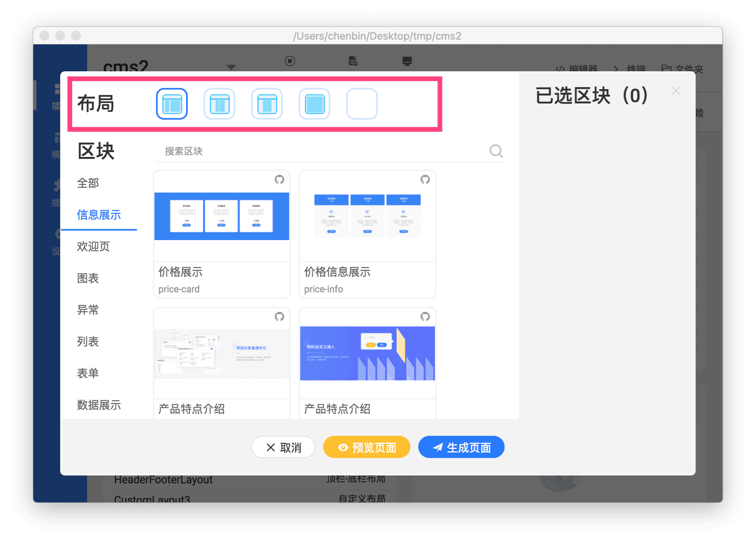The height and width of the screenshot is (542, 756).
Task: Expand the cms2 project dropdown in background
Action: (231, 67)
